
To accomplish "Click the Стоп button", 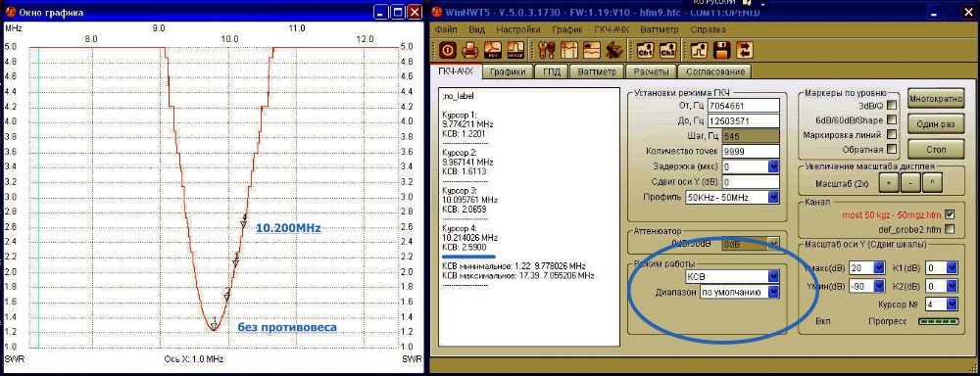I will coord(936,149).
